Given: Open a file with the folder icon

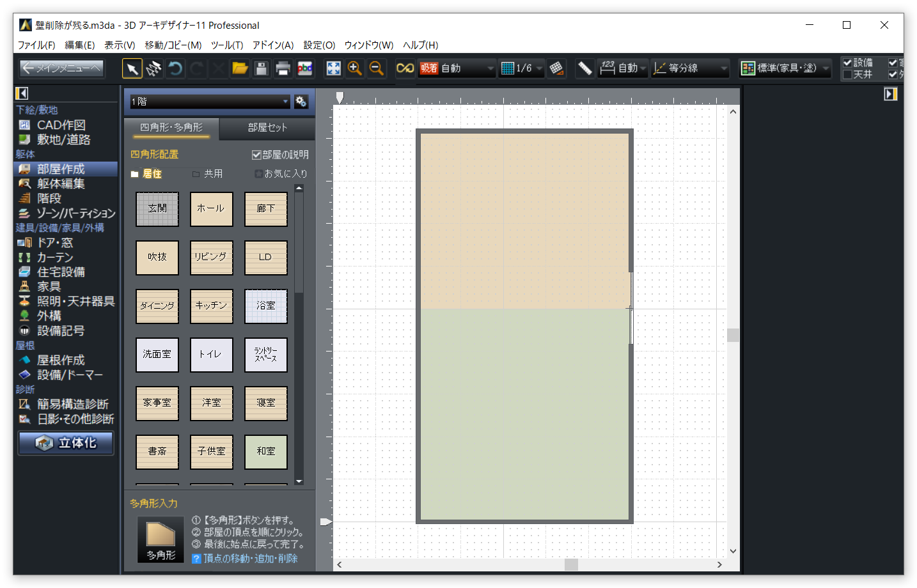Looking at the screenshot, I should (240, 68).
